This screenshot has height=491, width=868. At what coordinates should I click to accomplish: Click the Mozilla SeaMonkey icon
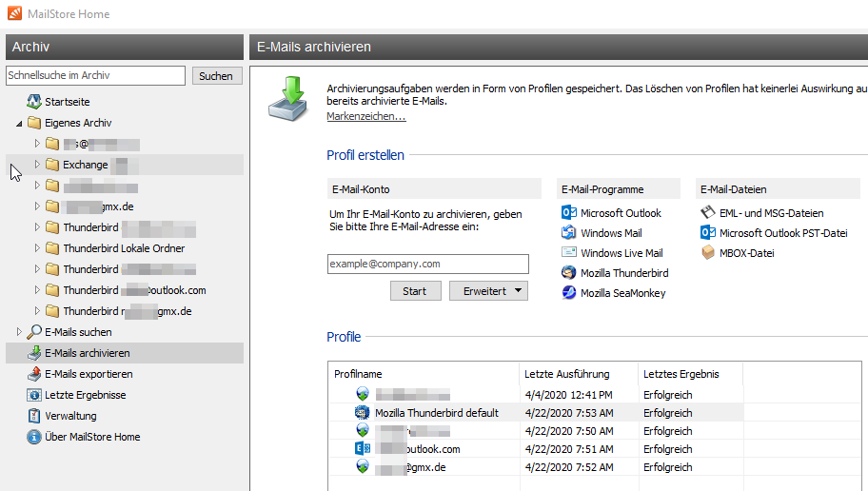pyautogui.click(x=569, y=292)
